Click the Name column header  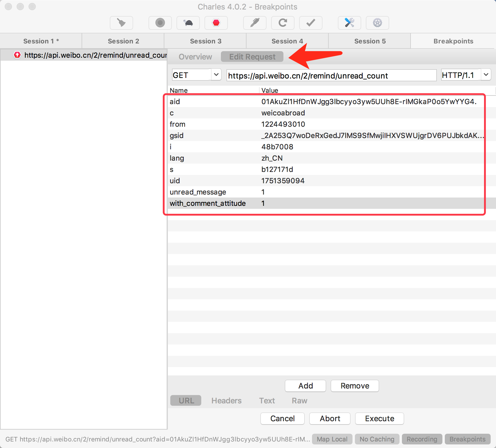pos(179,90)
